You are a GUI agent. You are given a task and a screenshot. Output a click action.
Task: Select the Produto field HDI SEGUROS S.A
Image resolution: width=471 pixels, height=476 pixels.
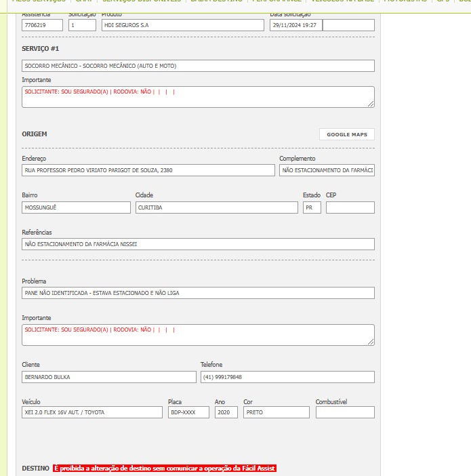click(x=183, y=25)
